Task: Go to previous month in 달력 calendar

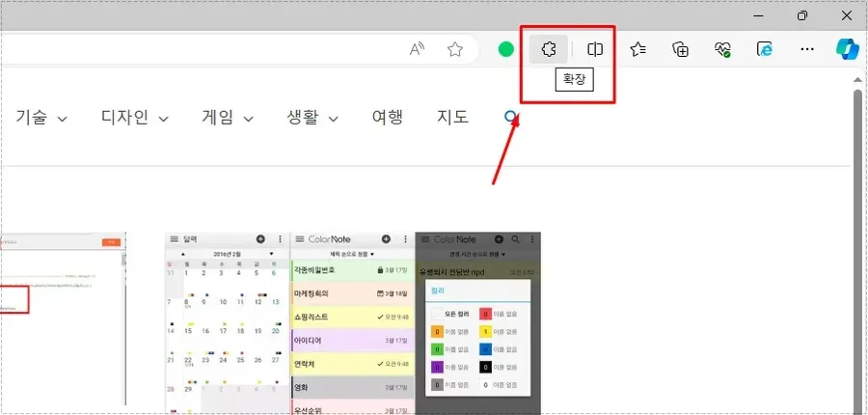Action: pyautogui.click(x=183, y=254)
